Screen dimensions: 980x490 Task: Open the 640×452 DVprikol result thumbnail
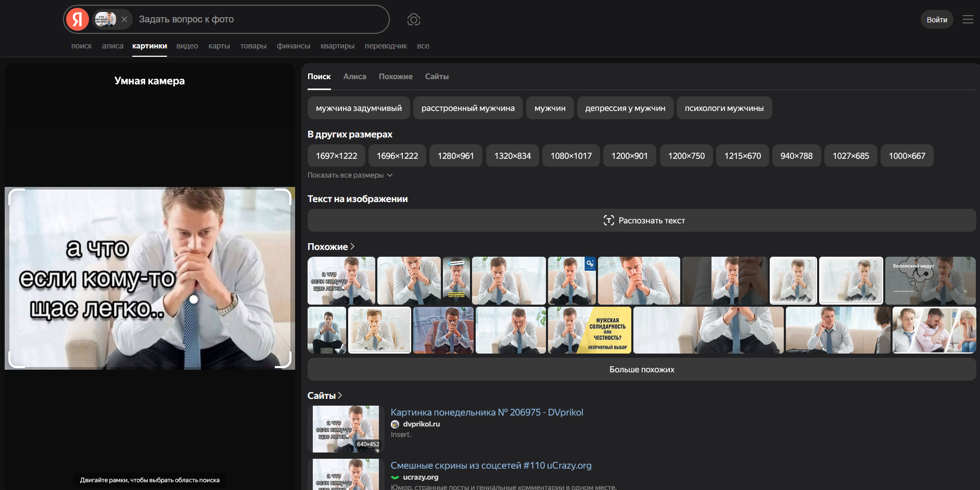tap(346, 429)
